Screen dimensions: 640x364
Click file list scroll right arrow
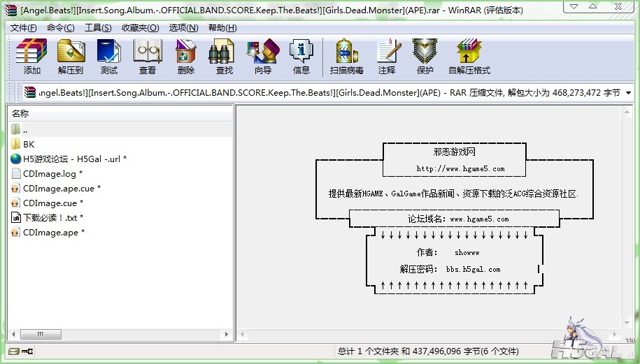[x=227, y=334]
